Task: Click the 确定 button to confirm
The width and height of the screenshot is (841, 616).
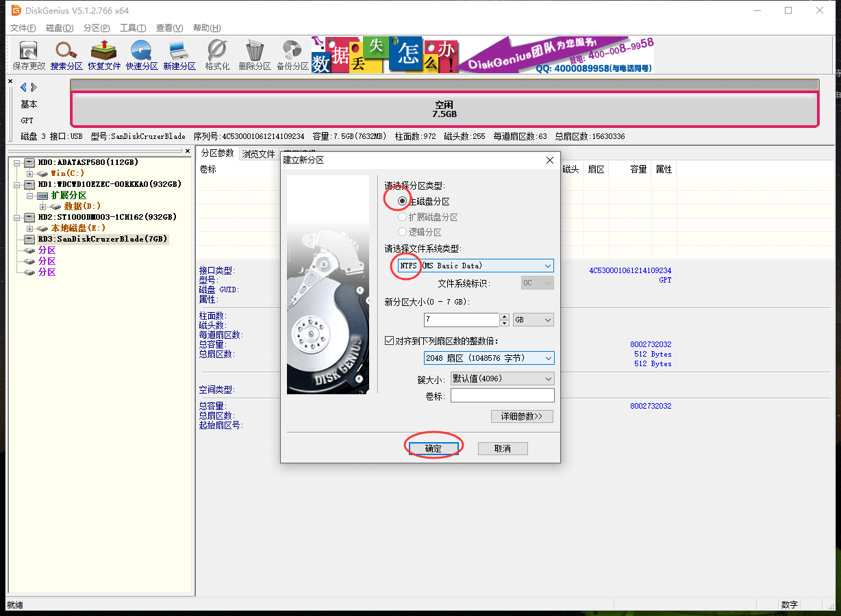Action: coord(434,448)
